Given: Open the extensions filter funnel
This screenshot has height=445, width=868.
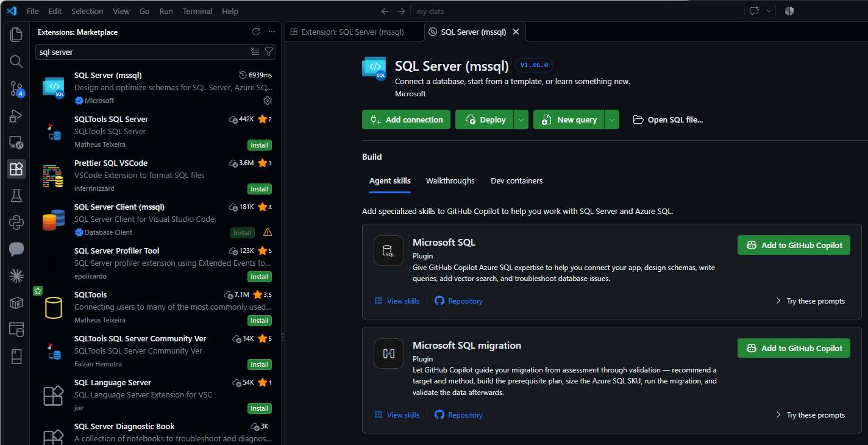Looking at the screenshot, I should 269,52.
